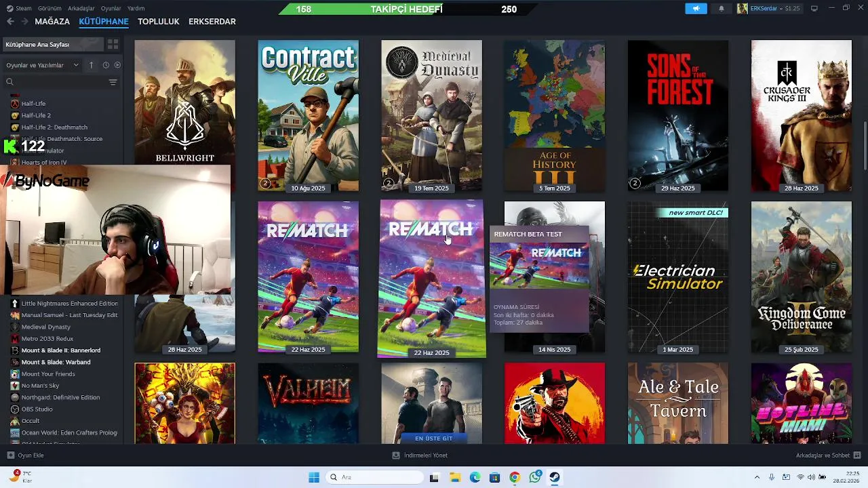Click the sort ascending arrow icon

[x=91, y=65]
